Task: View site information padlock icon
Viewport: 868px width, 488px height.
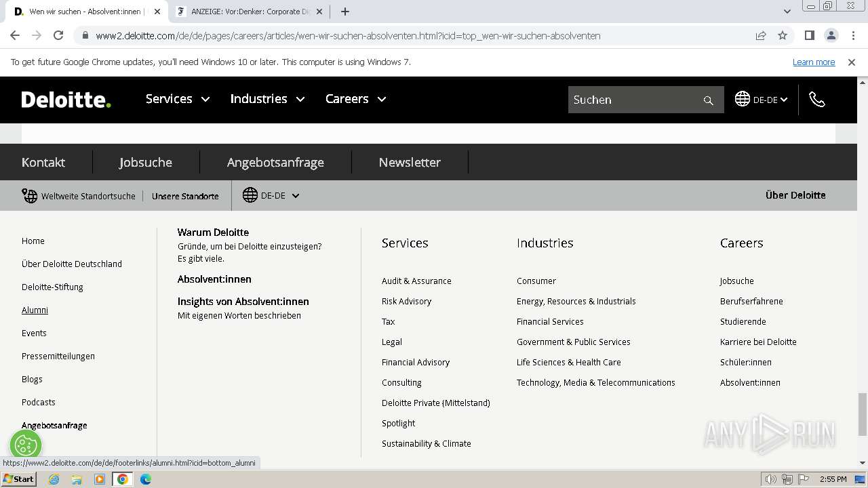Action: coord(84,35)
